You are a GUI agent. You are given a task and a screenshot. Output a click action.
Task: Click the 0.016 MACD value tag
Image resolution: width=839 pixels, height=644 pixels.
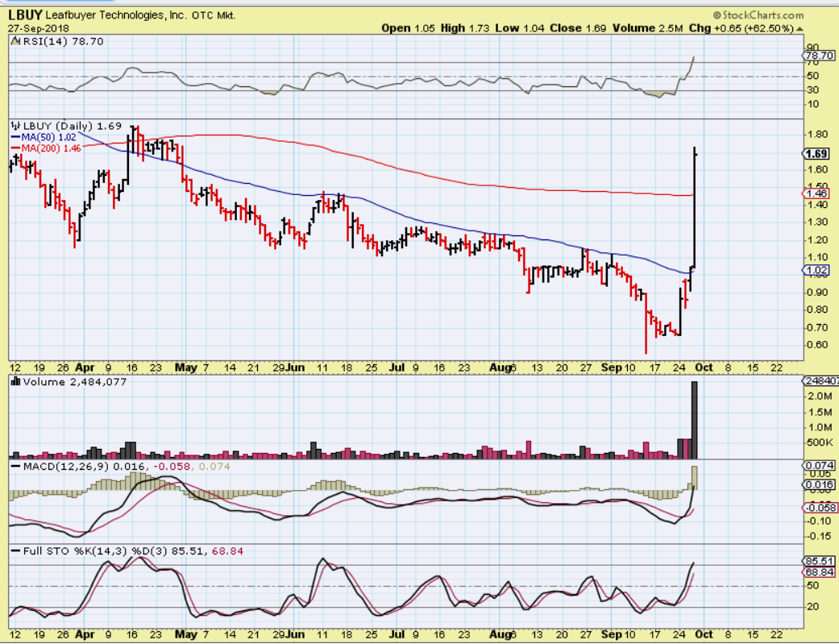click(819, 485)
